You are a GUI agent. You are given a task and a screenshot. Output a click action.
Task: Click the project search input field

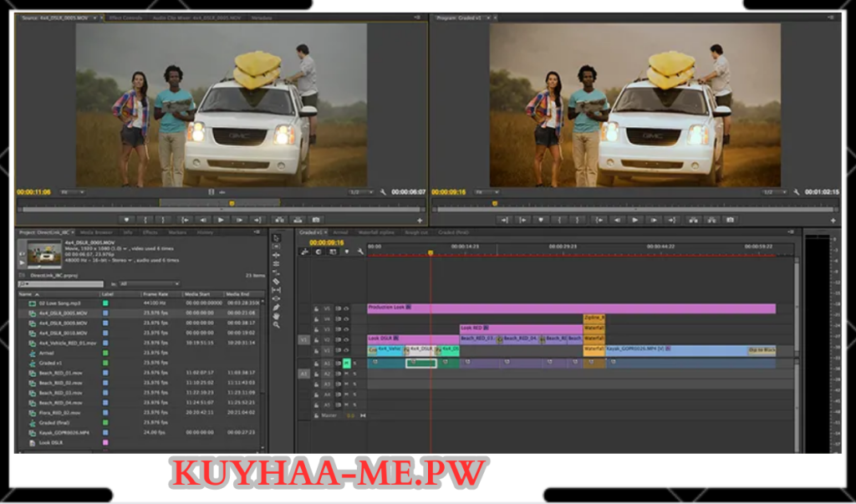[x=60, y=284]
